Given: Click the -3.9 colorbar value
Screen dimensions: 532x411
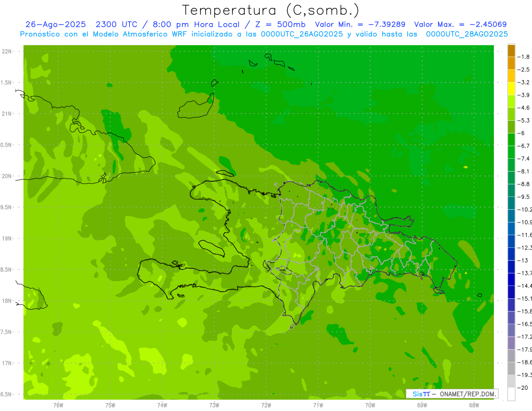Looking at the screenshot, I should point(524,95).
